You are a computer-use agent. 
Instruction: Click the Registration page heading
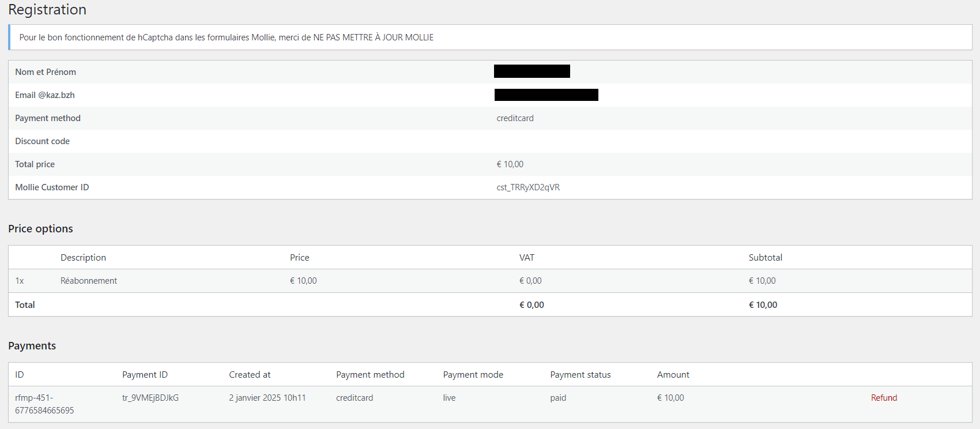click(47, 10)
